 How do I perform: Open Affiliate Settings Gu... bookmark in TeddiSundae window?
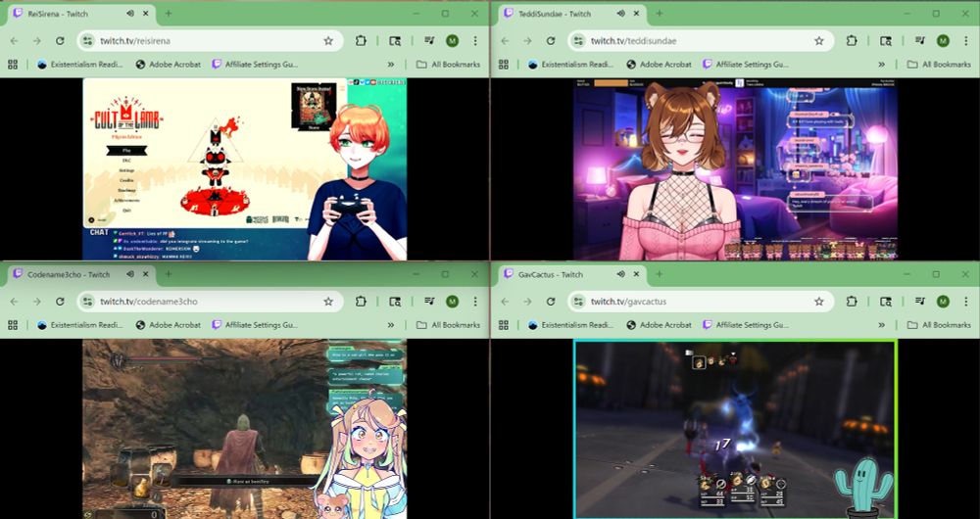746,65
